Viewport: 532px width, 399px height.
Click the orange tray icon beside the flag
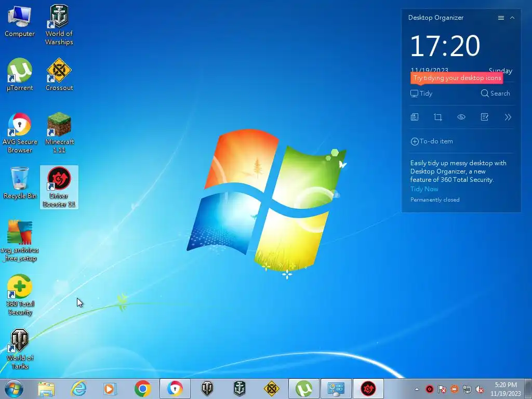pos(455,389)
